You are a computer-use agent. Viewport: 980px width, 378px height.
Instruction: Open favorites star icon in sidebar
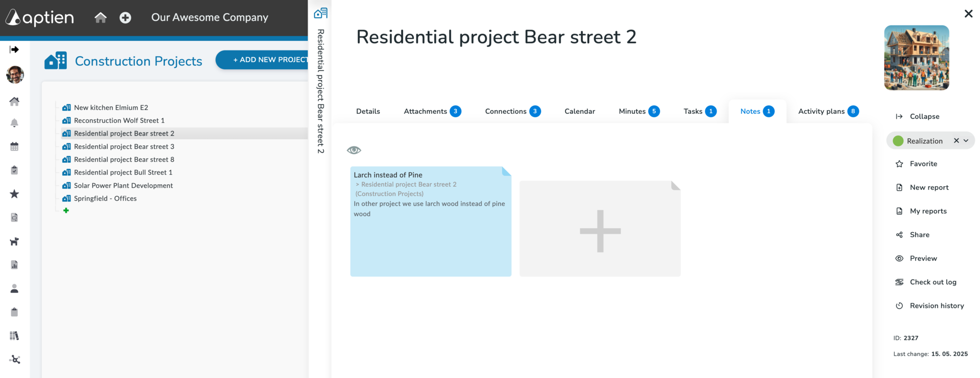point(14,194)
